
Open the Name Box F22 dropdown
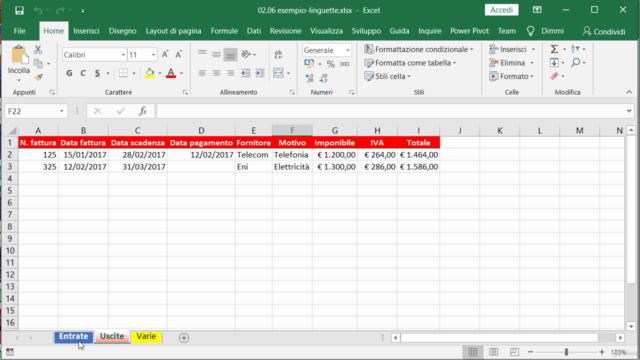pos(61,111)
